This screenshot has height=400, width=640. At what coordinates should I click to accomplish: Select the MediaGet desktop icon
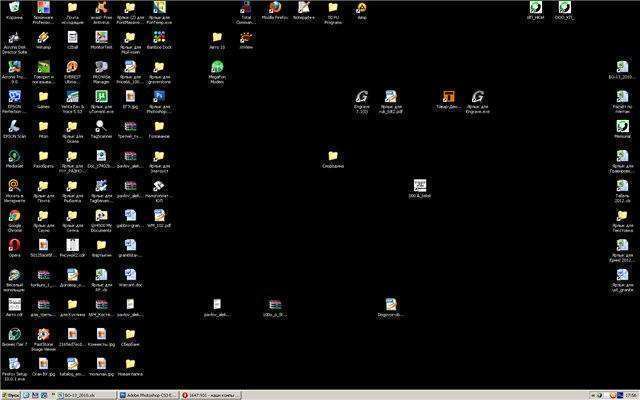pyautogui.click(x=14, y=159)
